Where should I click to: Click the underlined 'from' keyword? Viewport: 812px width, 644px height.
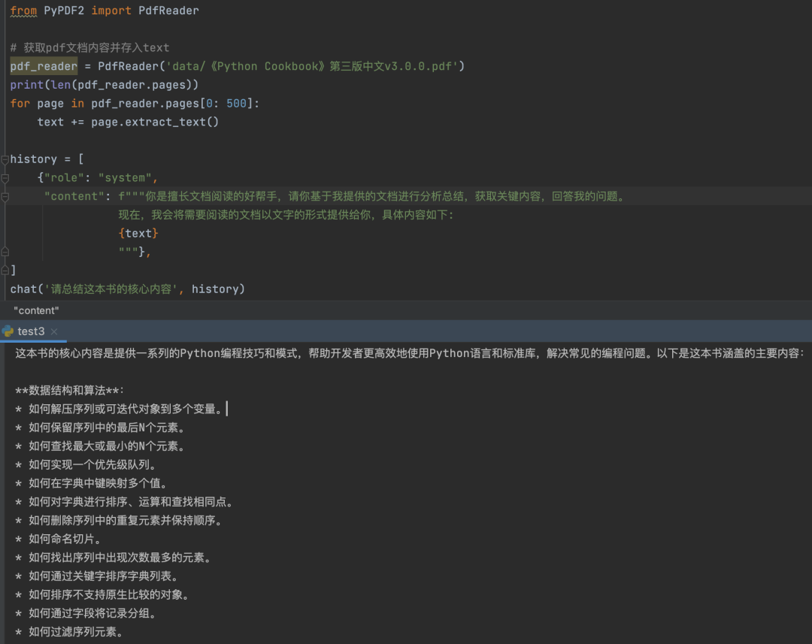point(23,11)
